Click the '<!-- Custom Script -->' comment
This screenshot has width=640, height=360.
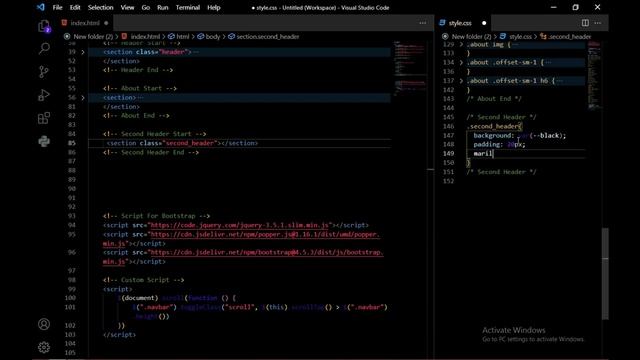pyautogui.click(x=144, y=280)
